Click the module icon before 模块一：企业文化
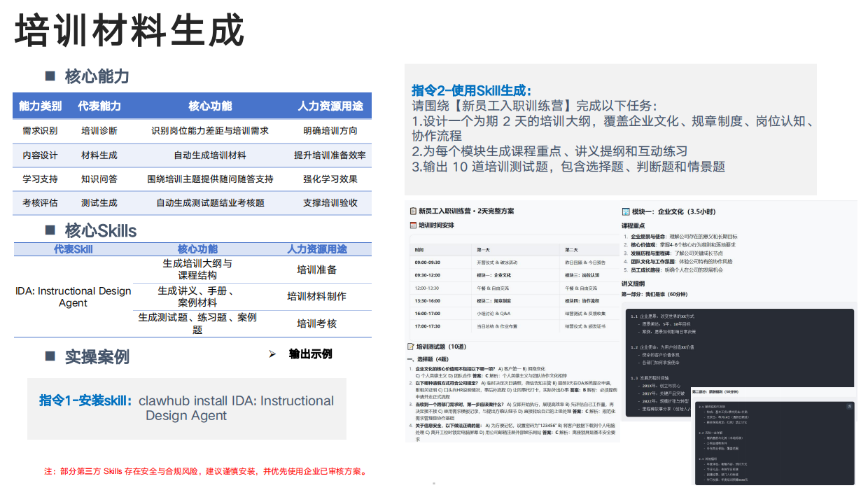Image resolution: width=868 pixels, height=488 pixels. coord(625,212)
